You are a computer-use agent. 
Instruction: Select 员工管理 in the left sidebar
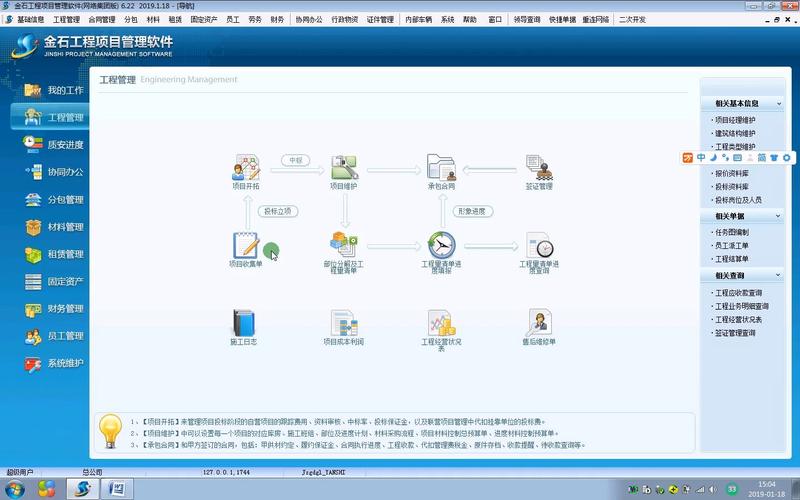(53, 336)
